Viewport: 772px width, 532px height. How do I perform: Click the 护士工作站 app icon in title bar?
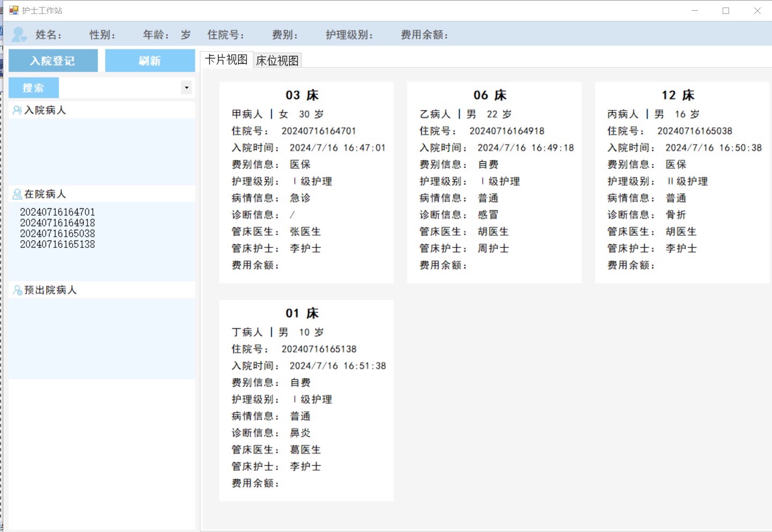click(x=14, y=10)
